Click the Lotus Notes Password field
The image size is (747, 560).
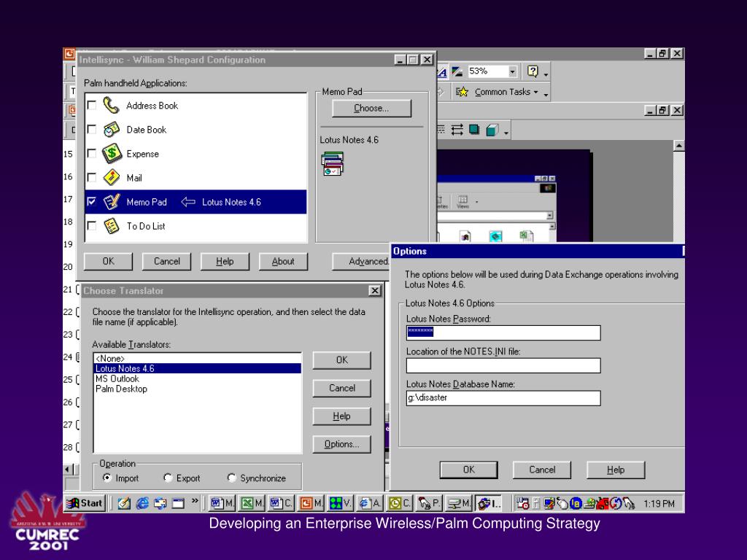(x=503, y=332)
